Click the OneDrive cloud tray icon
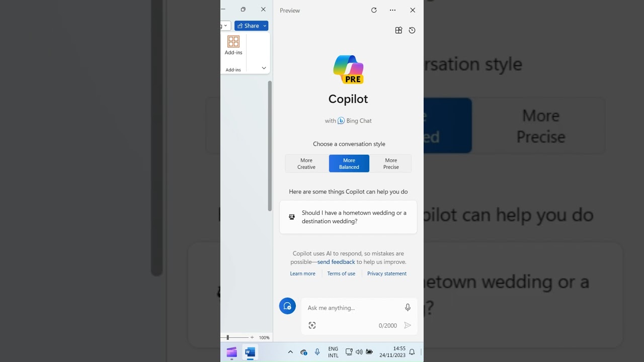This screenshot has height=362, width=644. click(304, 352)
